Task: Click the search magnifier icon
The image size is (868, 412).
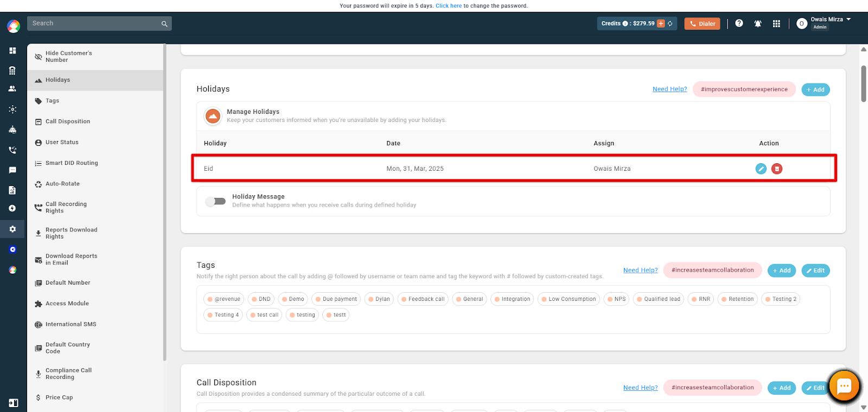Action: [164, 24]
